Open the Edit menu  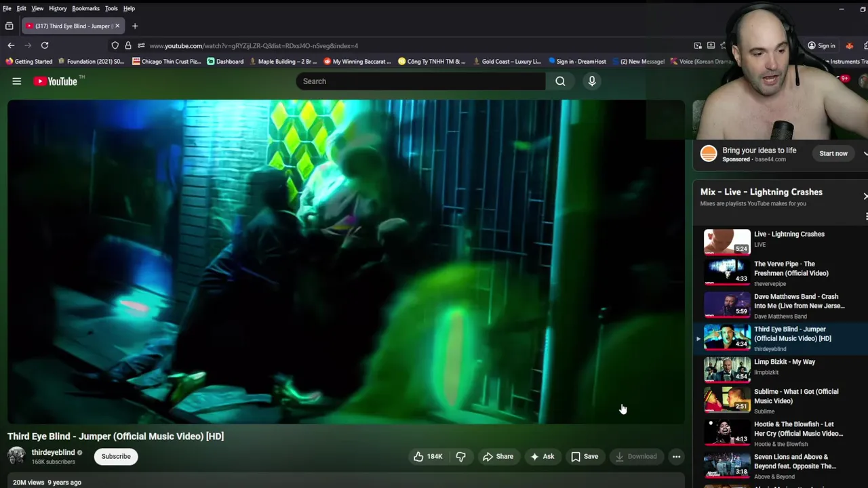[x=22, y=8]
